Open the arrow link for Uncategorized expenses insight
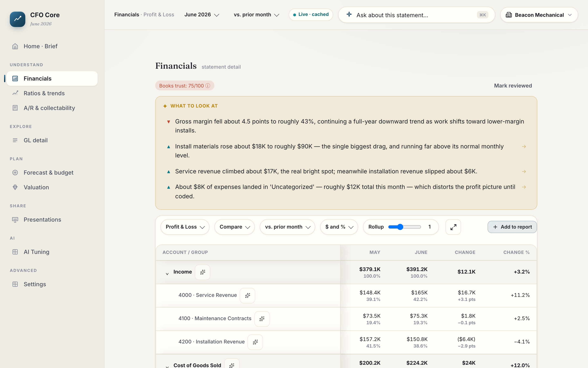This screenshot has width=588, height=368. coord(524,187)
